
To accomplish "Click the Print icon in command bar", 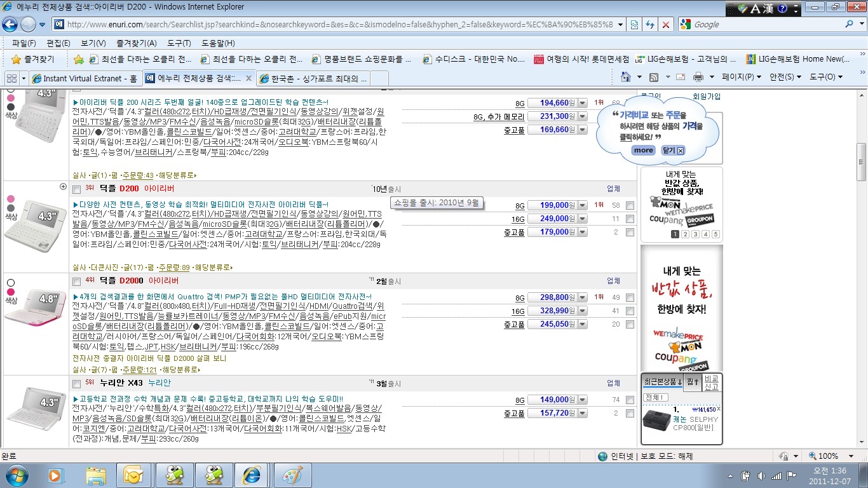I will pyautogui.click(x=698, y=77).
